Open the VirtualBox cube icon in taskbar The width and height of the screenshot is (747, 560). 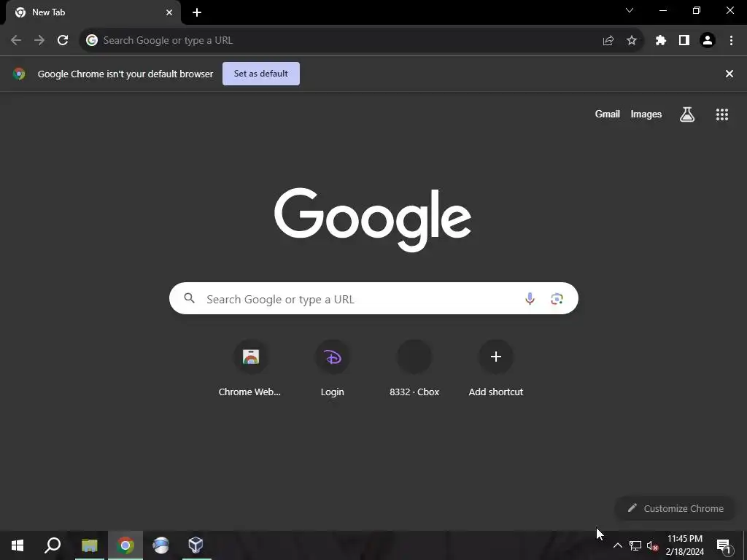pos(196,545)
